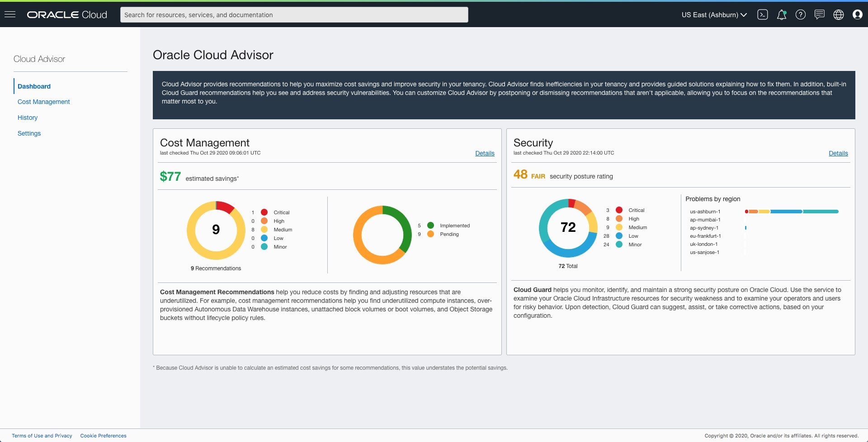Open Details for Security
Image resolution: width=868 pixels, height=442 pixels.
tap(838, 153)
